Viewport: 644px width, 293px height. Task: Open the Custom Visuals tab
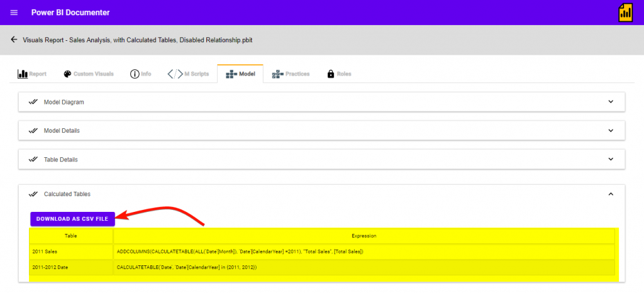click(88, 74)
